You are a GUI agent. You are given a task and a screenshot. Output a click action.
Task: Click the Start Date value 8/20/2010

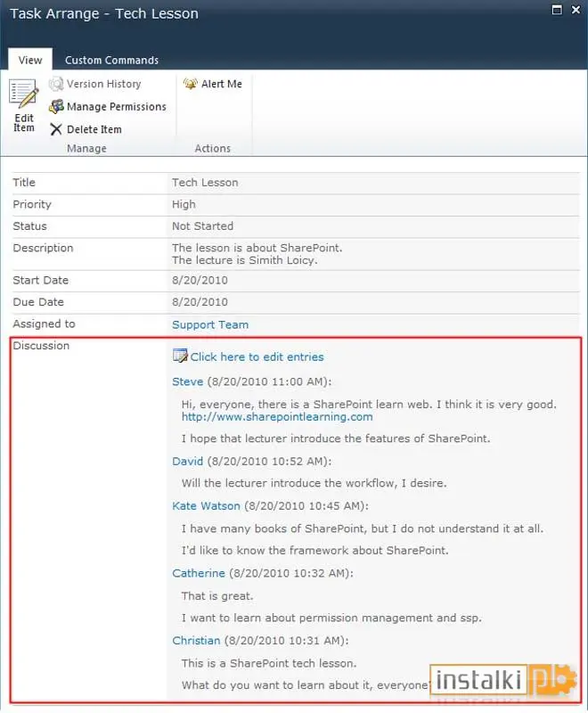(x=200, y=280)
